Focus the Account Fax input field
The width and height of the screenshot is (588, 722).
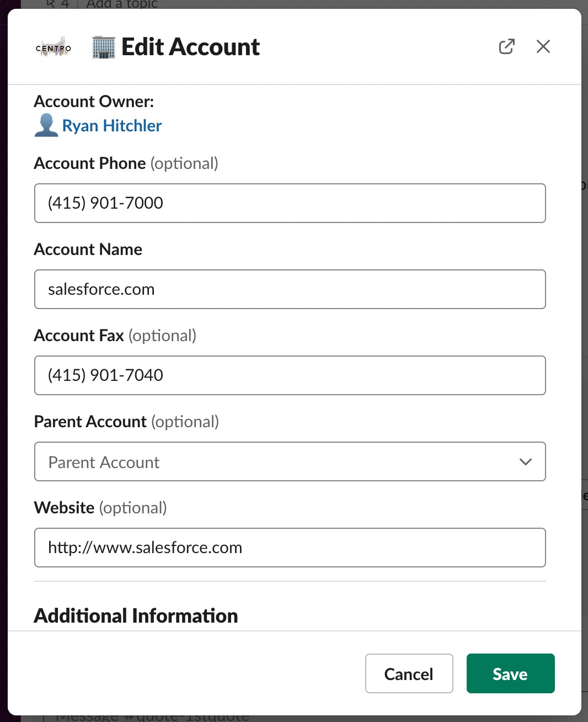(290, 375)
